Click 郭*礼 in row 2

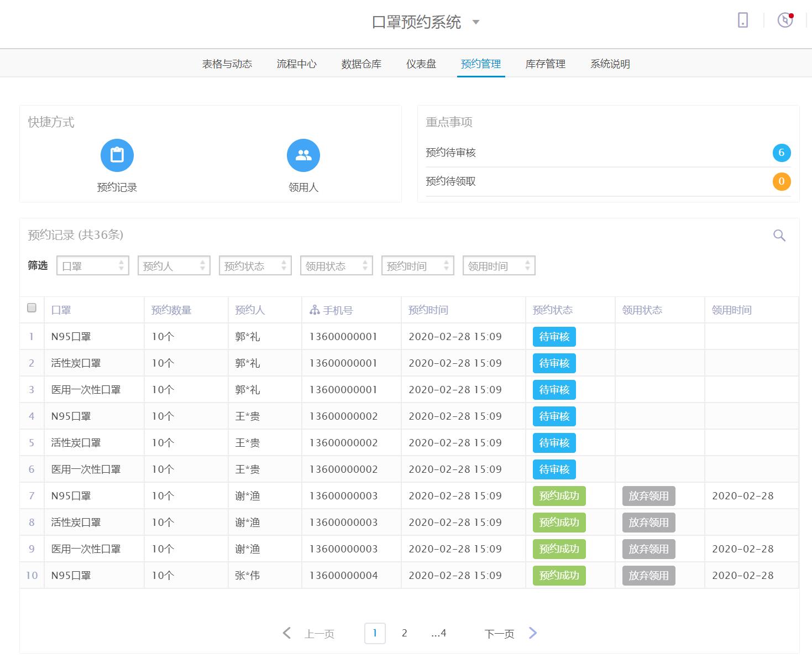point(248,363)
